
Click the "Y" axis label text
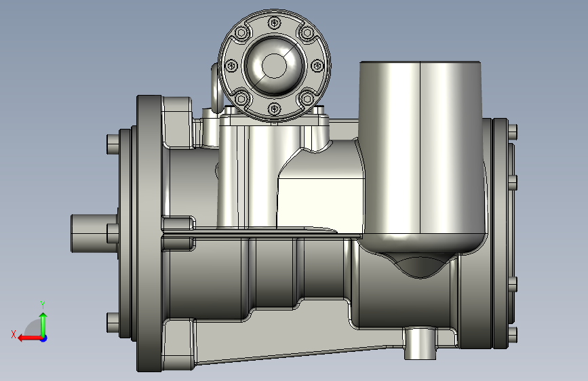point(43,304)
